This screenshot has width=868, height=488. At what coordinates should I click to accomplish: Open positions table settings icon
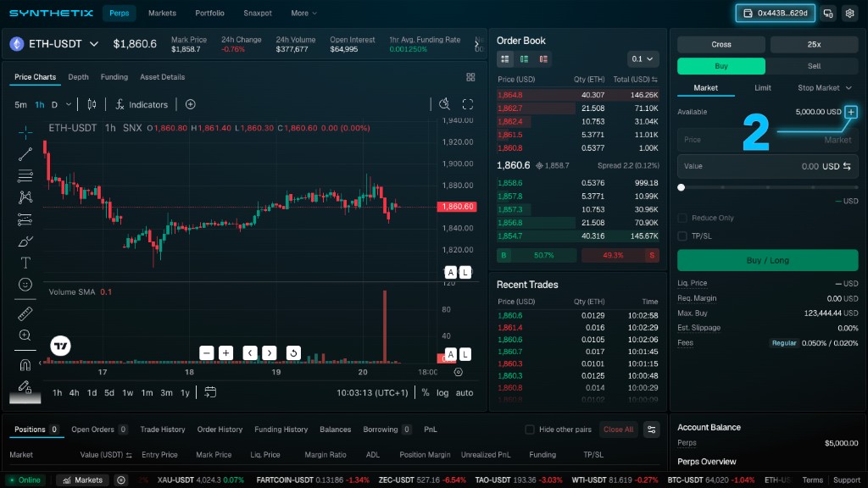click(652, 430)
